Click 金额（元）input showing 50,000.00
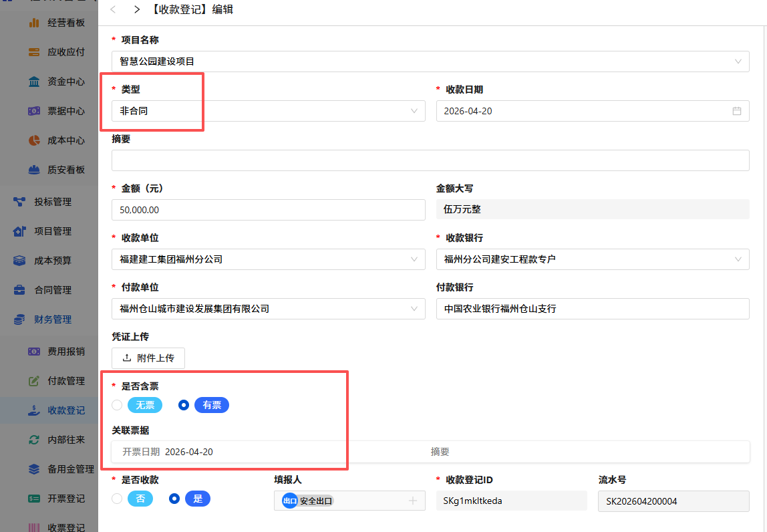Viewport: 767px width, 532px height. pyautogui.click(x=268, y=210)
